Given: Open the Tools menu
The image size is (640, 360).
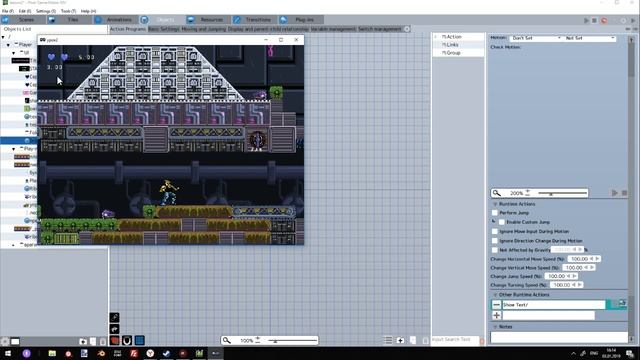Looking at the screenshot, I should coord(68,11).
